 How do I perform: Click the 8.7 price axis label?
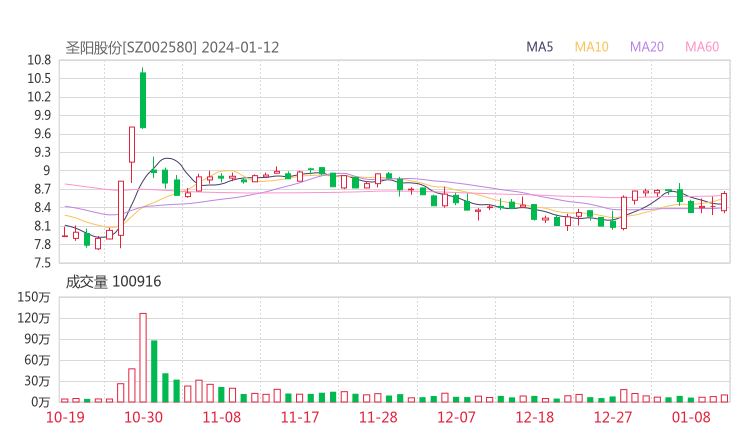coord(42,189)
